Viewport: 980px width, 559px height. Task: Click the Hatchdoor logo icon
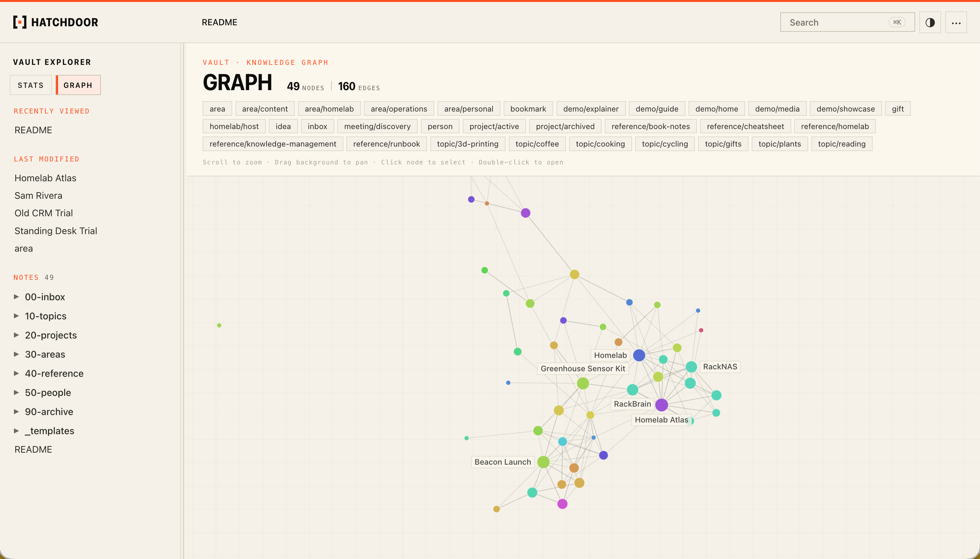click(19, 22)
